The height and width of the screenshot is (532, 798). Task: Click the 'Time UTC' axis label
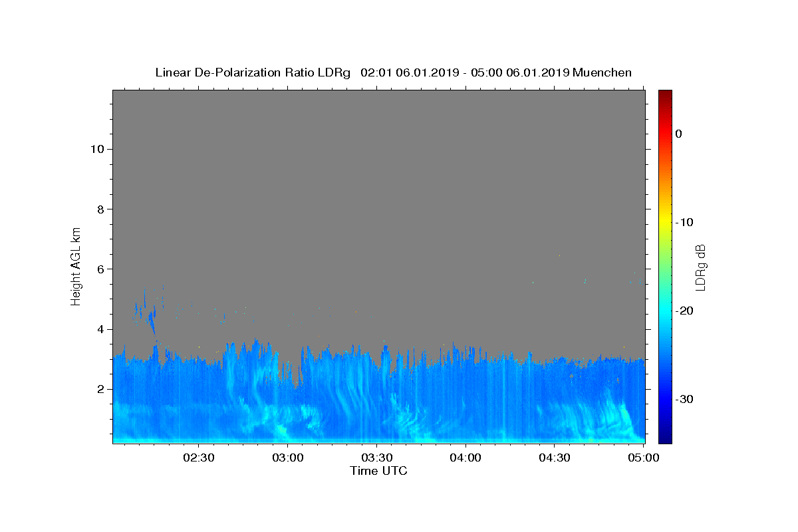pos(378,471)
